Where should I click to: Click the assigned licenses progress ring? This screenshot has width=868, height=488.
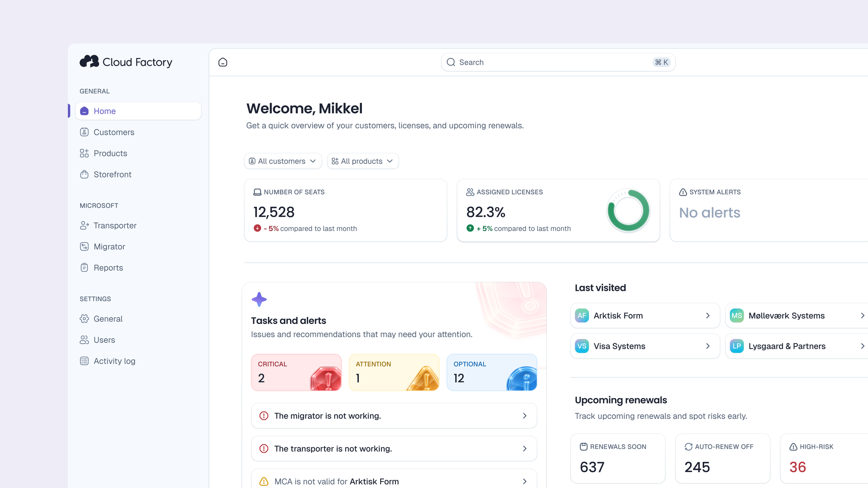click(629, 210)
